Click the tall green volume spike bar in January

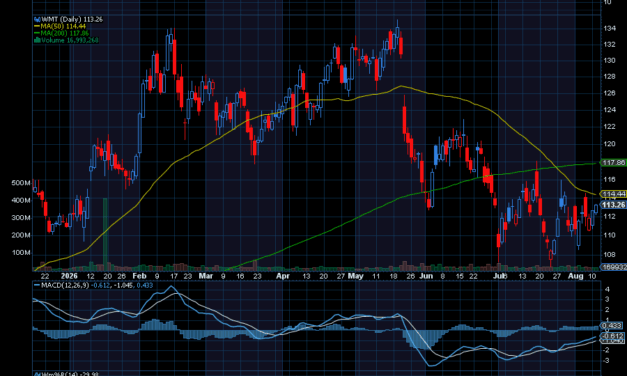pyautogui.click(x=105, y=234)
